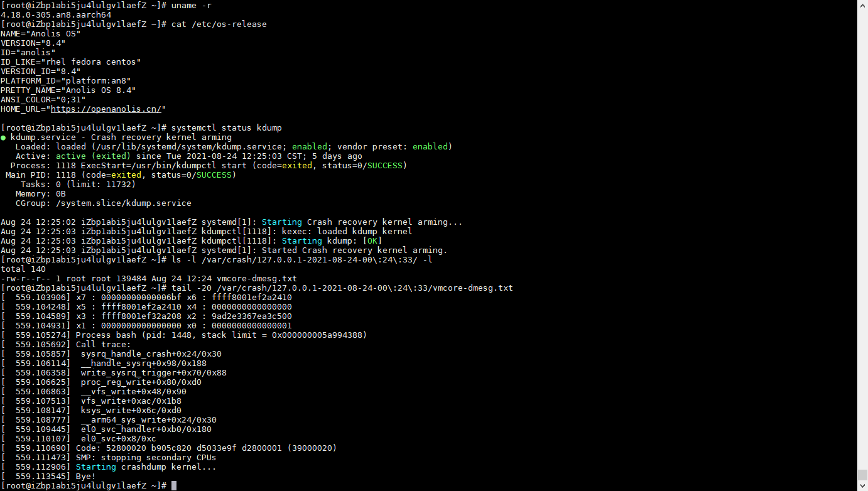868x491 pixels.
Task: Click the 'SMP: stopping secondary CPUs' line
Action: (x=146, y=458)
